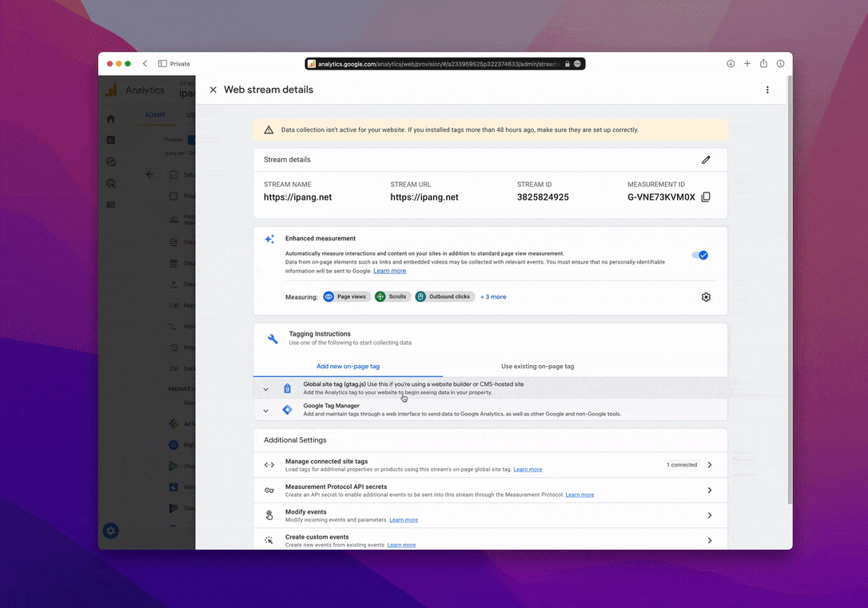Expand the Google Tag Manager section
This screenshot has width=868, height=608.
point(266,411)
